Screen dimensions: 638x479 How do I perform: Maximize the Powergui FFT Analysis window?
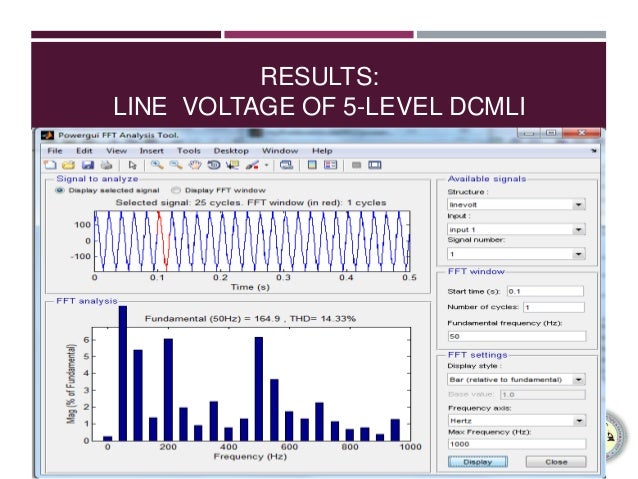(x=551, y=133)
